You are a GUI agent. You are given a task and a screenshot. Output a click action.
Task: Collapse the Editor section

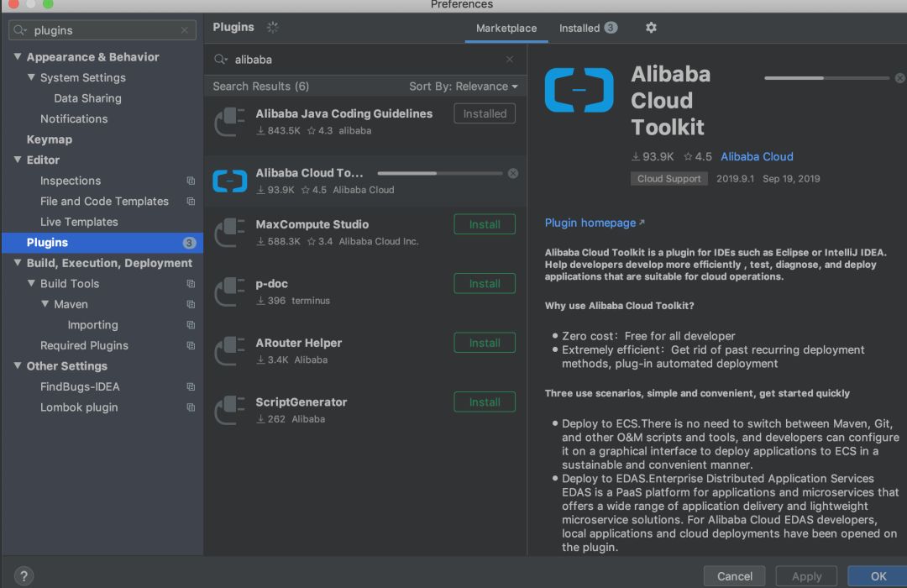pos(18,160)
